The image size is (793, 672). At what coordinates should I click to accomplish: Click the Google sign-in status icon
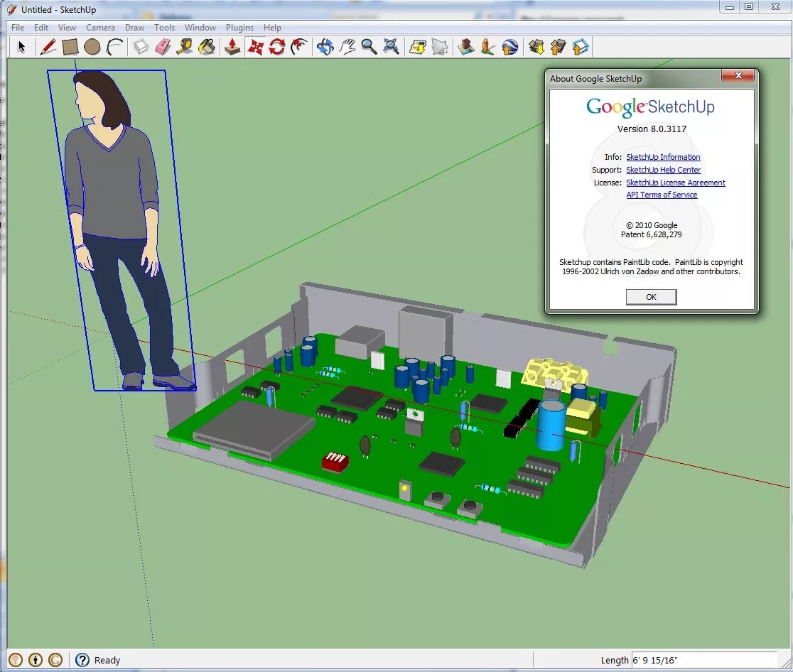(55, 660)
